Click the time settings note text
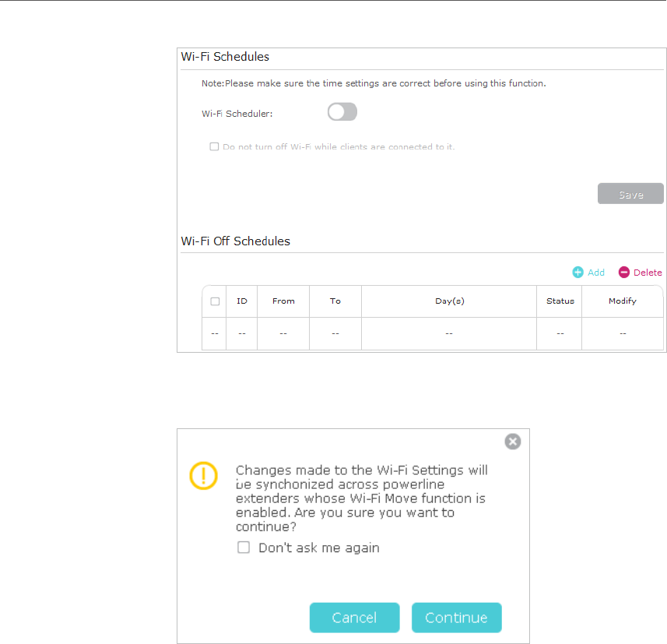 coord(374,83)
